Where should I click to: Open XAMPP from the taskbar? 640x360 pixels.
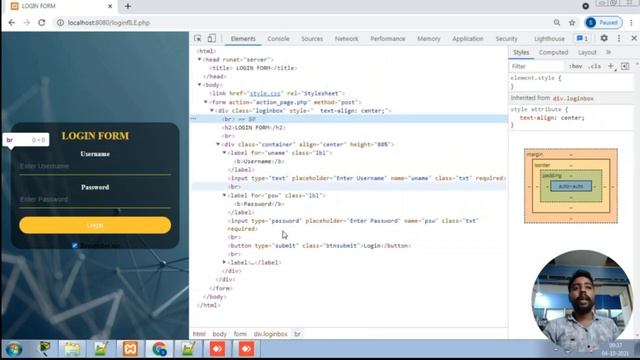pyautogui.click(x=130, y=349)
